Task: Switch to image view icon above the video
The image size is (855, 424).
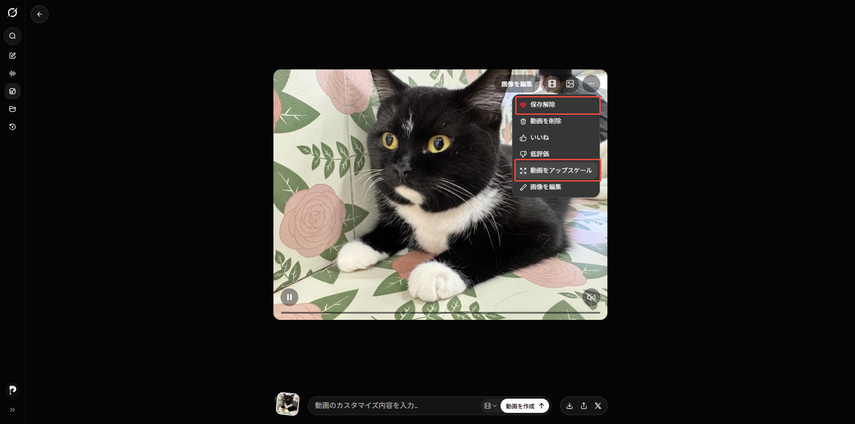Action: 570,84
